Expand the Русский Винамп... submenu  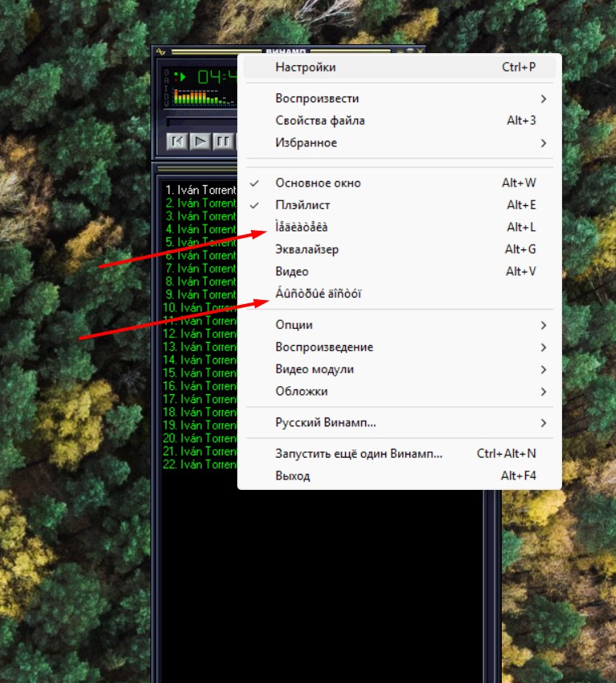(399, 423)
